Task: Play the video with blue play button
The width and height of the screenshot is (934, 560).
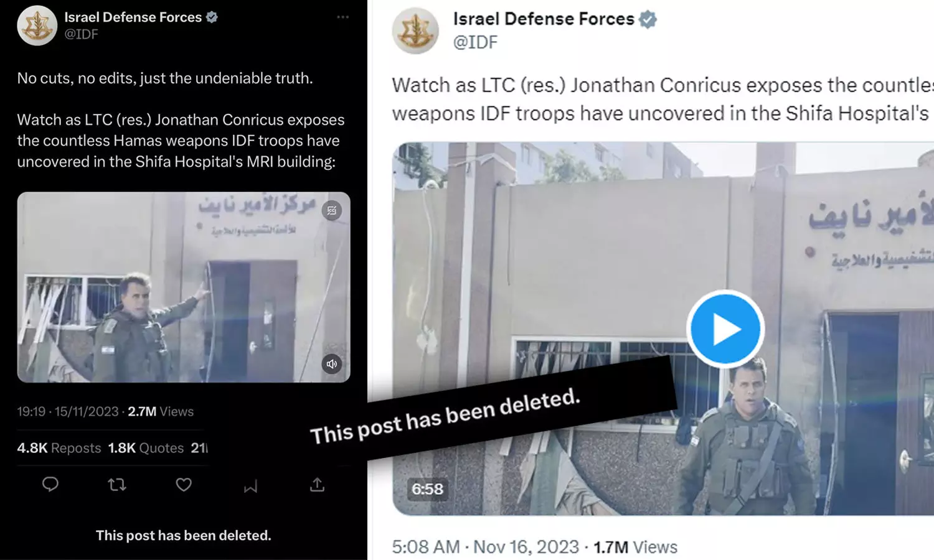Action: [x=725, y=329]
